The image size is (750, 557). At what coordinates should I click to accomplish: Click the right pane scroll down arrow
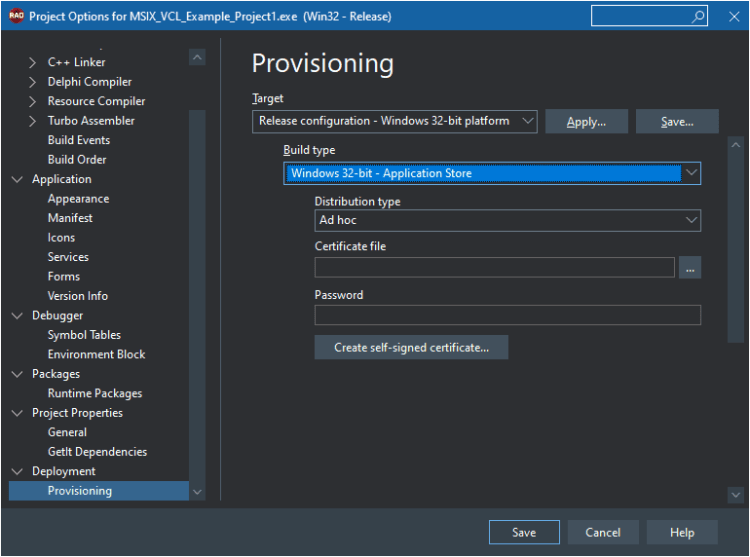736,495
